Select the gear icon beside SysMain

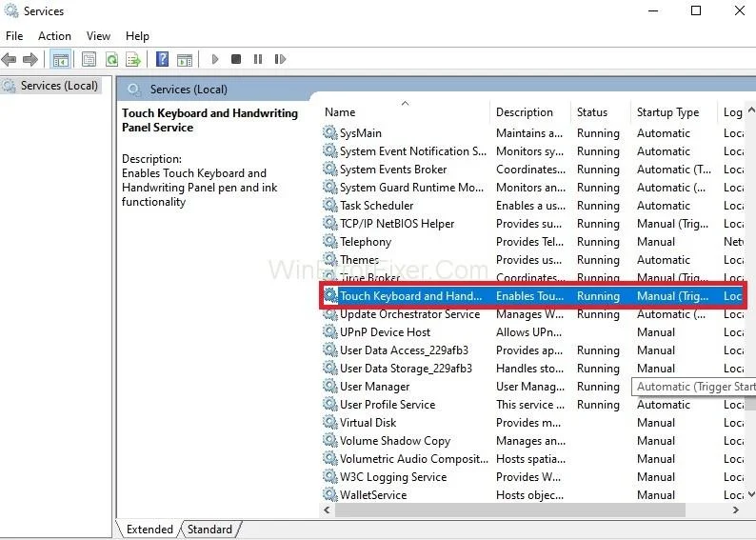(x=329, y=132)
